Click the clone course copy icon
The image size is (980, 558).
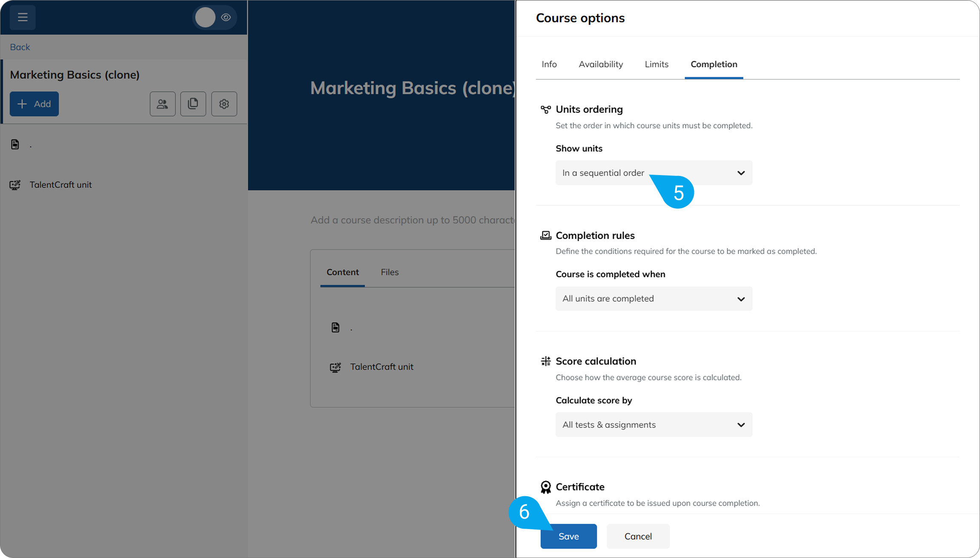[193, 104]
